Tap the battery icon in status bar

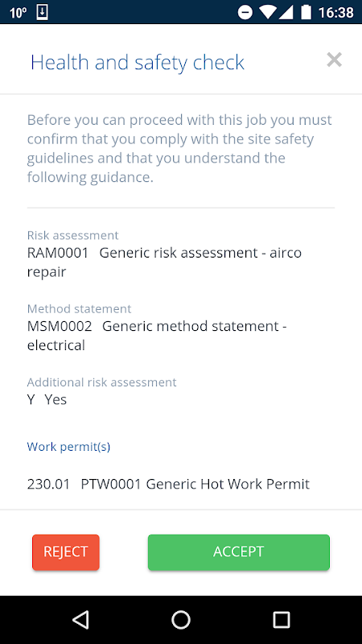(306, 12)
